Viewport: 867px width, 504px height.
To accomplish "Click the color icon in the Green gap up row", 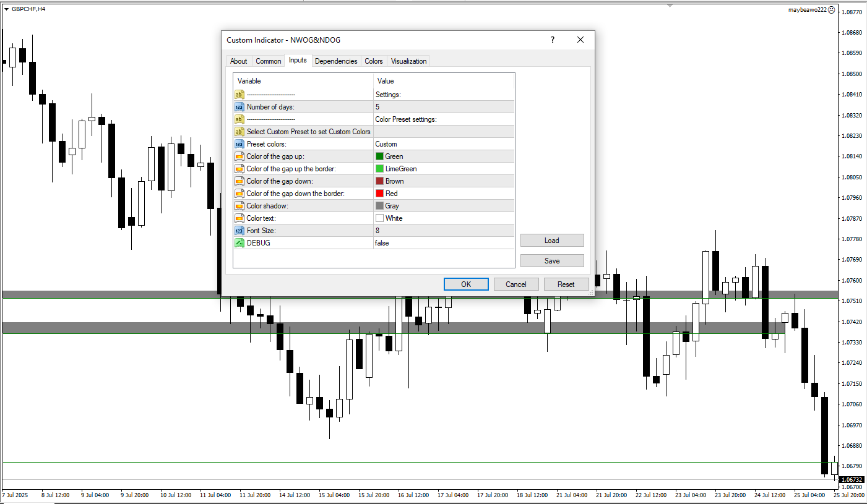I will 239,156.
